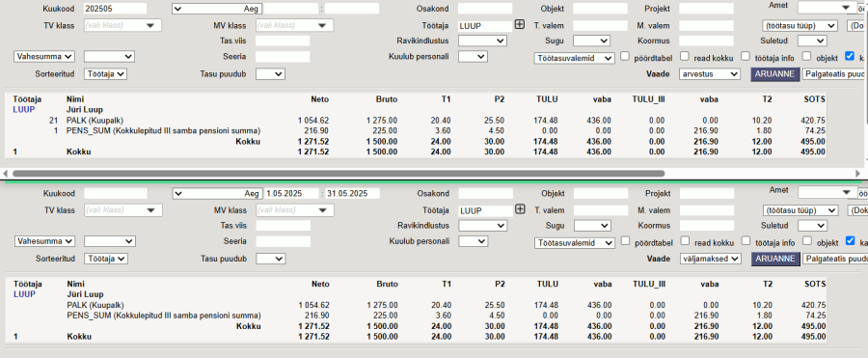This screenshot has width=868, height=358.
Task: Click Kuukood field containing 202505
Action: pyautogui.click(x=115, y=9)
